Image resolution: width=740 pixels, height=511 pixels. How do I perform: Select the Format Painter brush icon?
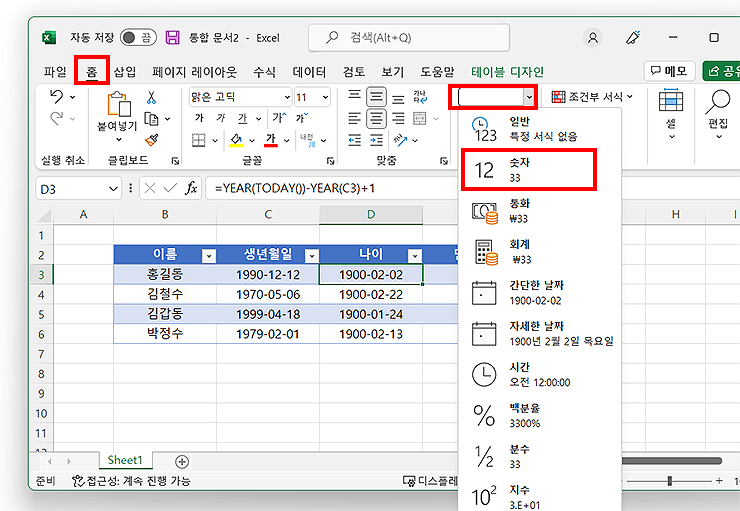point(151,140)
